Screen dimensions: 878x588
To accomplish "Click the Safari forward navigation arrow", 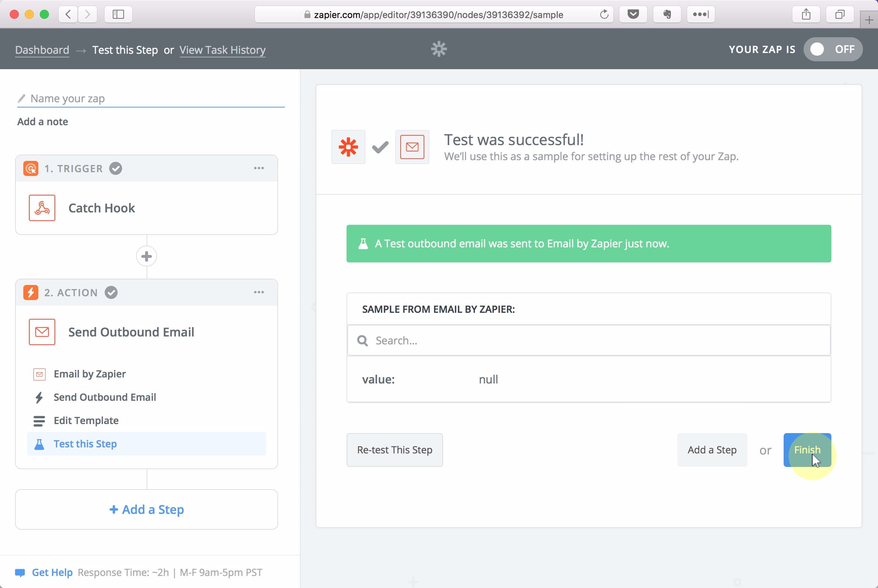I will point(88,14).
